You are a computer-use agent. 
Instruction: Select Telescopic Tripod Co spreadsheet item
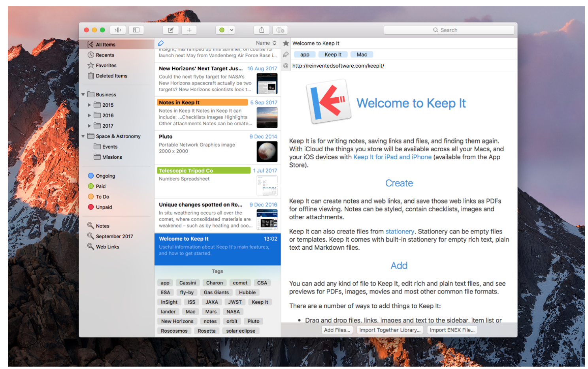pyautogui.click(x=217, y=182)
